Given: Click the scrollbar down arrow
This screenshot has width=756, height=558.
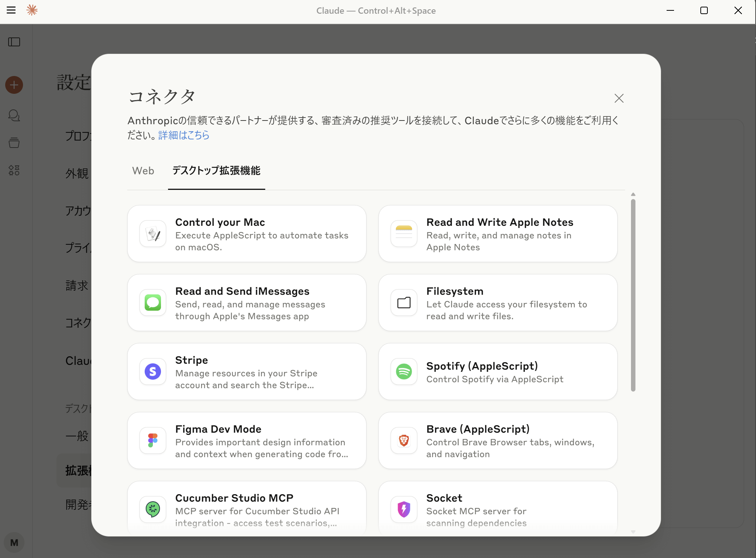Looking at the screenshot, I should tap(633, 532).
